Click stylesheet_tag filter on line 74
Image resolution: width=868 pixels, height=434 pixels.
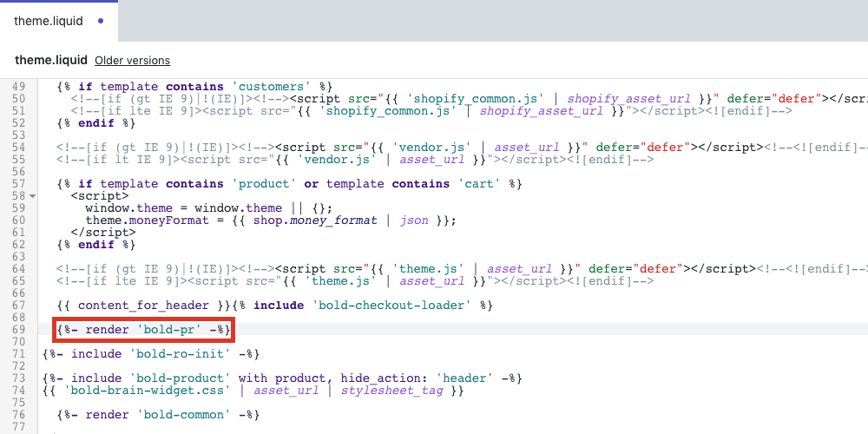pos(392,391)
